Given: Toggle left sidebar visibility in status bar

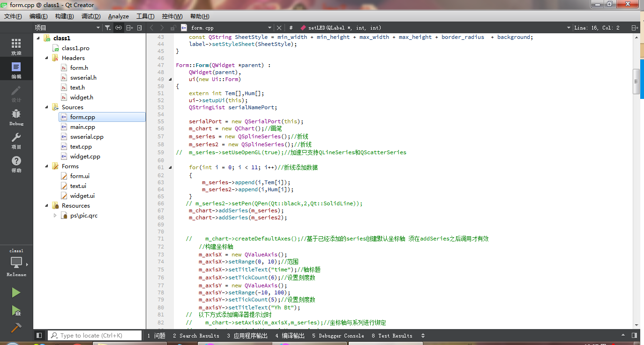Looking at the screenshot, I should pos(39,336).
